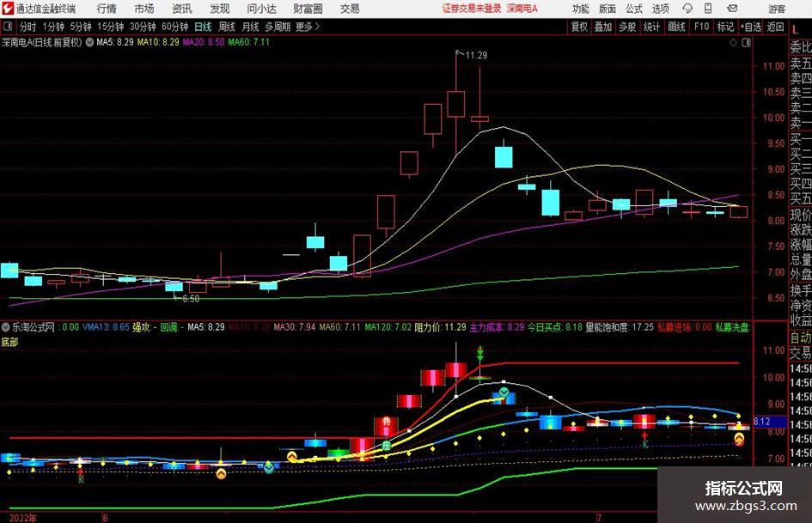The width and height of the screenshot is (812, 523).
Task: Open the 财富圈 menu
Action: coord(308,9)
